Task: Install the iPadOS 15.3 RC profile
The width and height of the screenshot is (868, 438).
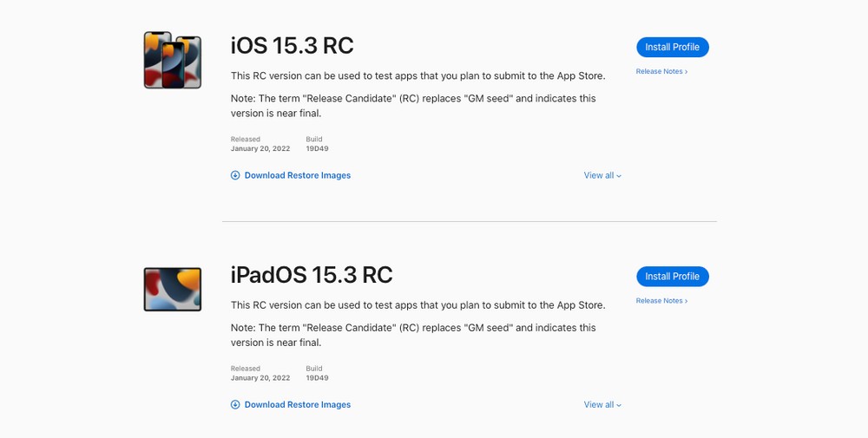Action: 673,276
